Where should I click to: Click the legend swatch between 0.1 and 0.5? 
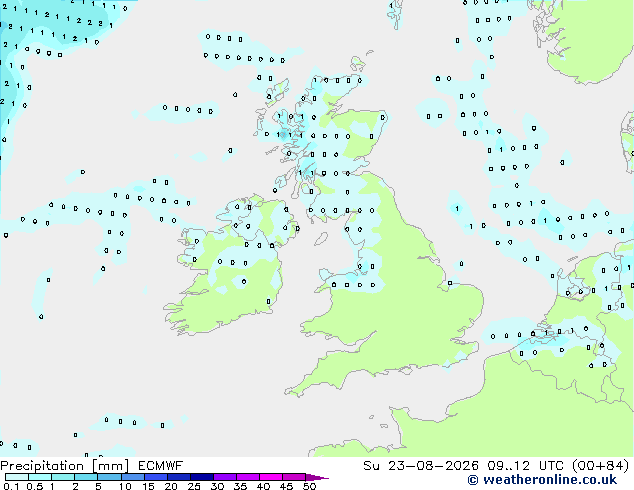[17, 477]
